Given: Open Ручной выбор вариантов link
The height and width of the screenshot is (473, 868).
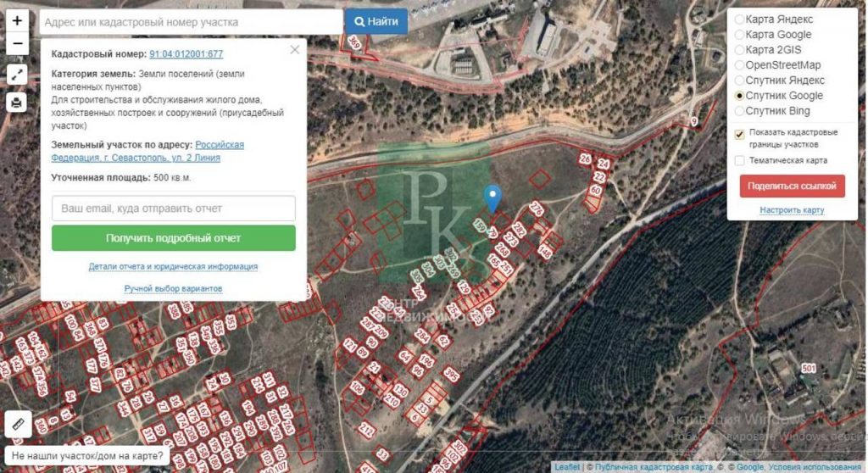Looking at the screenshot, I should pyautogui.click(x=173, y=288).
